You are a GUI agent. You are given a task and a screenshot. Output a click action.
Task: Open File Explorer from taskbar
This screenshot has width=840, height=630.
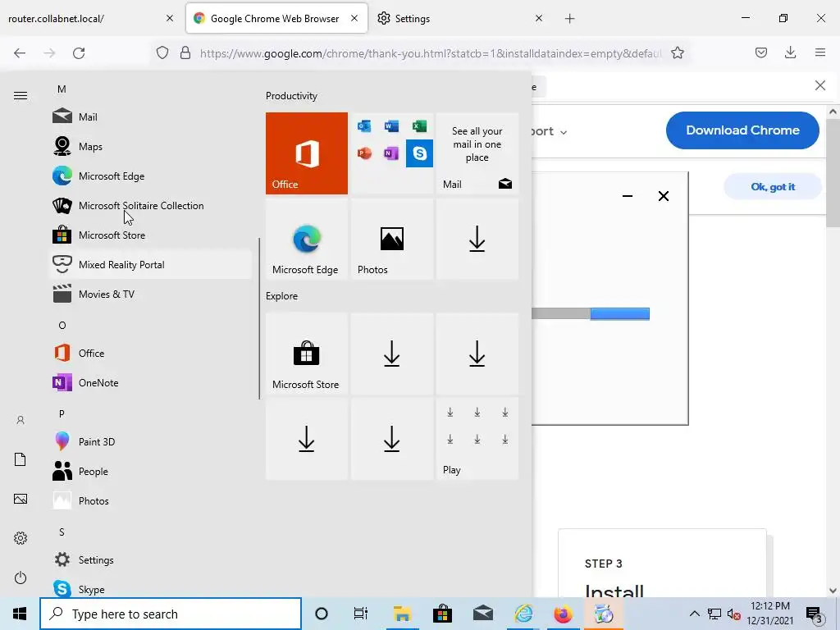[402, 614]
